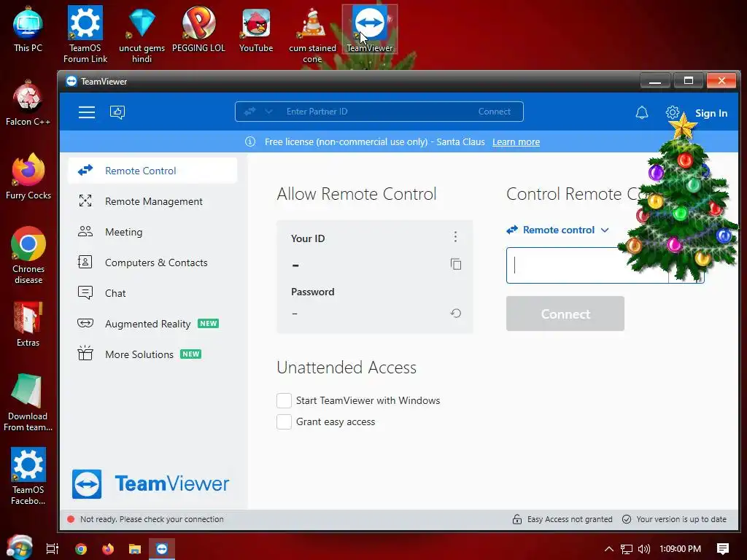Enable Start TeamViewer with Windows checkbox
Screen dimensions: 747x560
284,400
